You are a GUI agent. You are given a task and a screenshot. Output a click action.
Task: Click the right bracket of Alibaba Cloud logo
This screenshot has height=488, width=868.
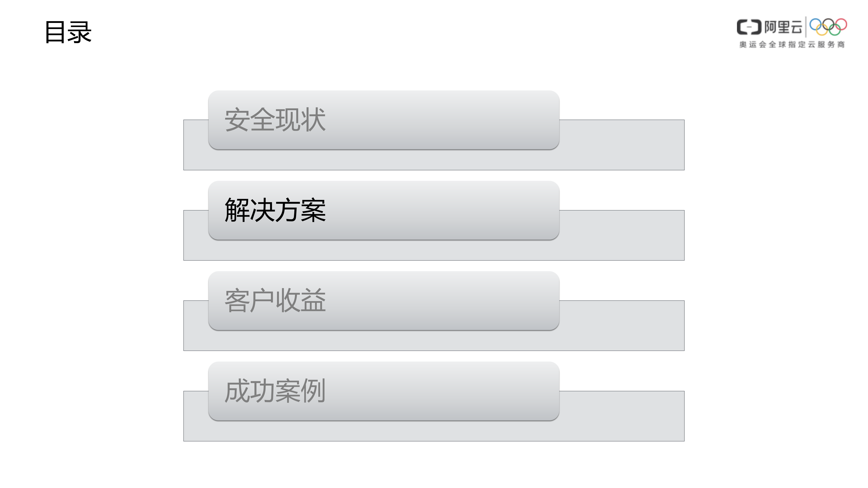pyautogui.click(x=757, y=27)
